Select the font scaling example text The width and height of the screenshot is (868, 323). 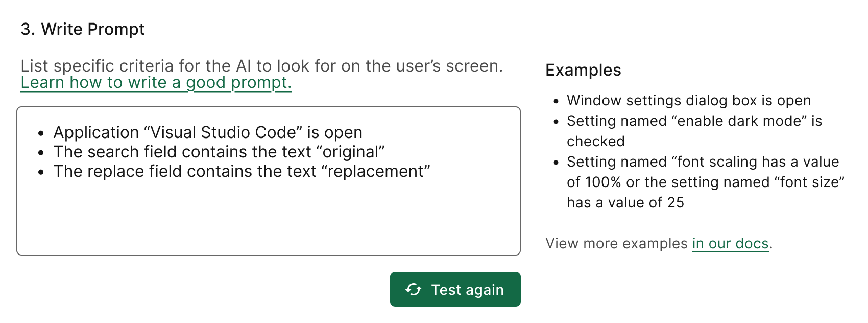706,182
